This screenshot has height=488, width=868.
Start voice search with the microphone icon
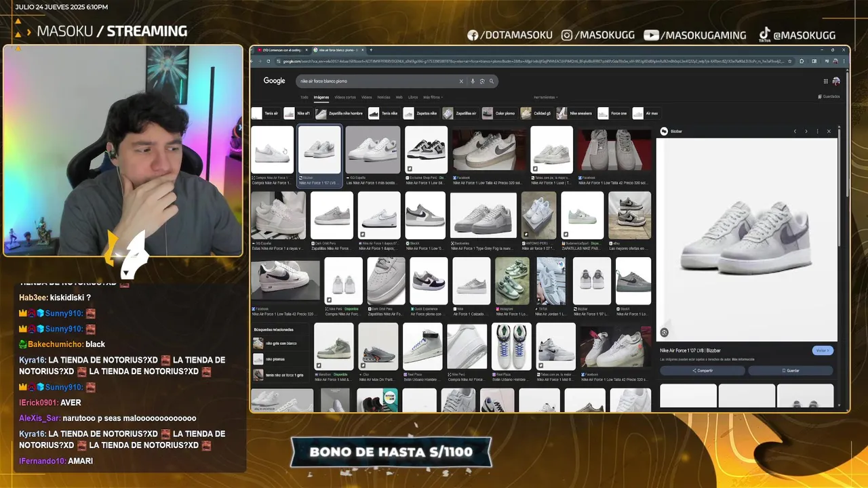coord(473,81)
